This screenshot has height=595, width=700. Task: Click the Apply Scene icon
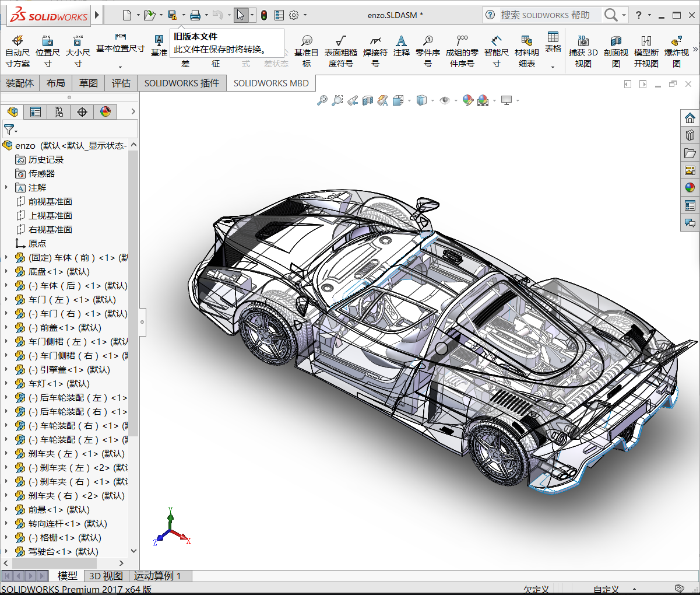483,100
